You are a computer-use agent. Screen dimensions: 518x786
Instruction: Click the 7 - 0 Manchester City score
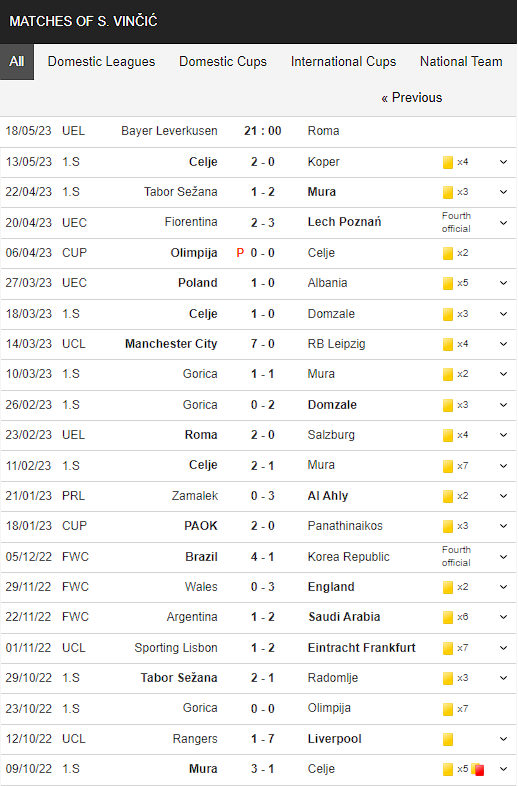[x=263, y=344]
